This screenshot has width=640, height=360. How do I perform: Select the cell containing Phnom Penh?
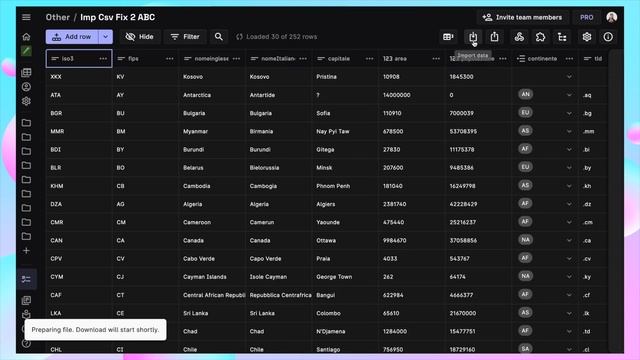pyautogui.click(x=345, y=186)
